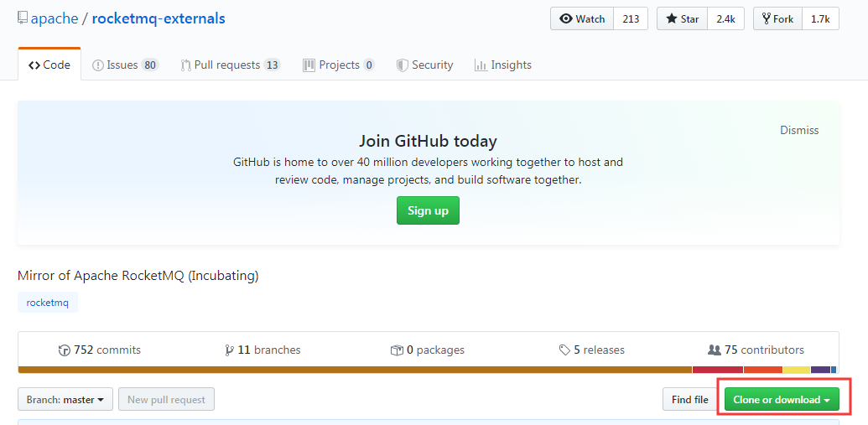This screenshot has width=868, height=425.
Task: Click the eye icon in Watch button
Action: point(566,18)
